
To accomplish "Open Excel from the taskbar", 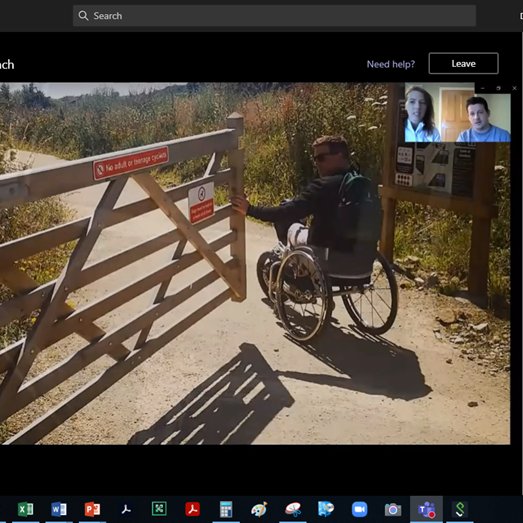I will pos(26,509).
